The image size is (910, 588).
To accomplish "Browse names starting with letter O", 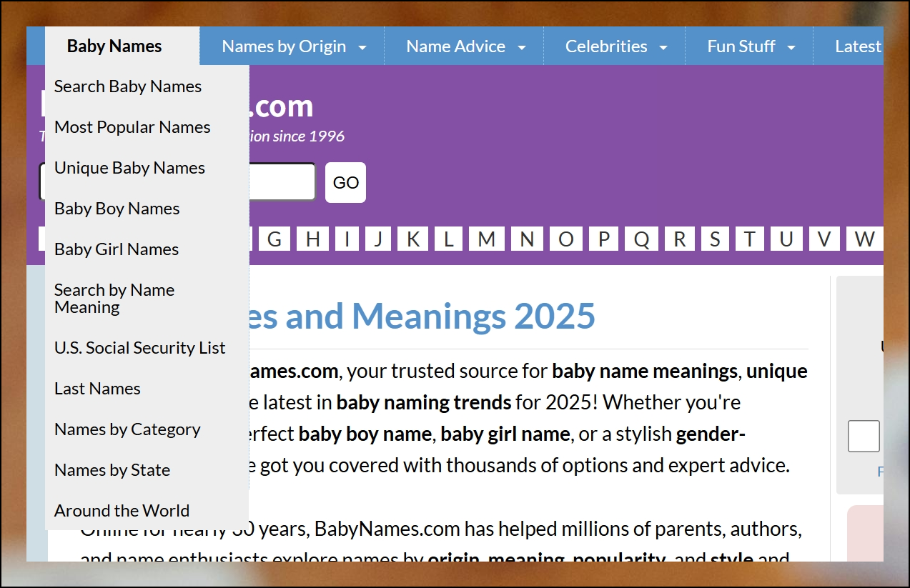I will pos(566,239).
